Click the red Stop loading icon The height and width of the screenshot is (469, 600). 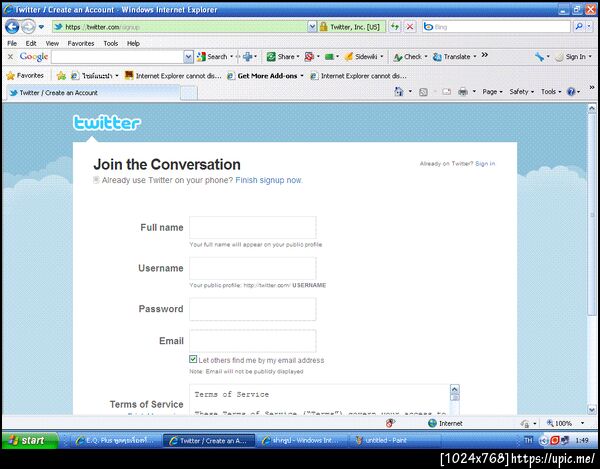pos(409,27)
